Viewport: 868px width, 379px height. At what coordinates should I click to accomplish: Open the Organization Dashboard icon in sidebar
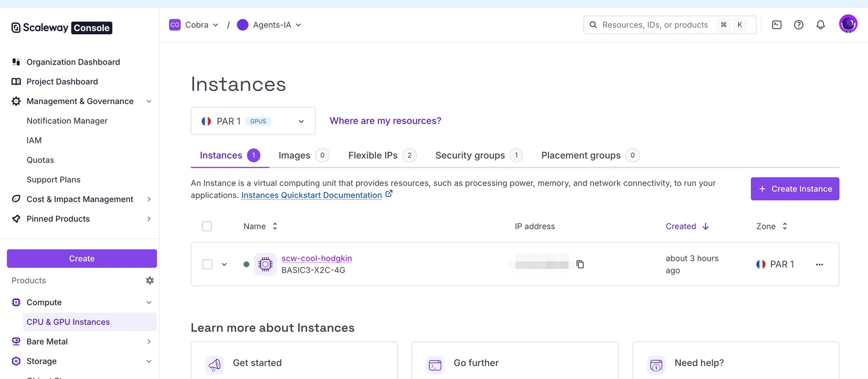click(16, 62)
